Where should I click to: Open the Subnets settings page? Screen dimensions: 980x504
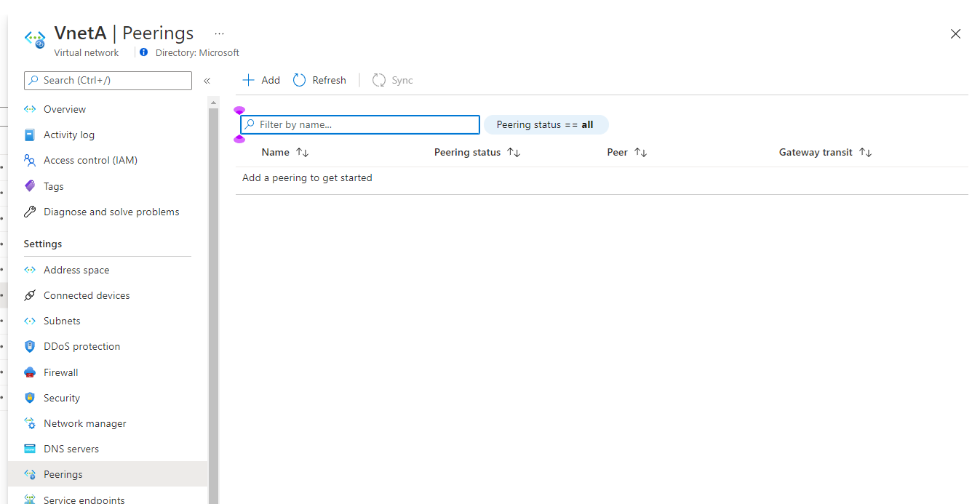pyautogui.click(x=62, y=321)
